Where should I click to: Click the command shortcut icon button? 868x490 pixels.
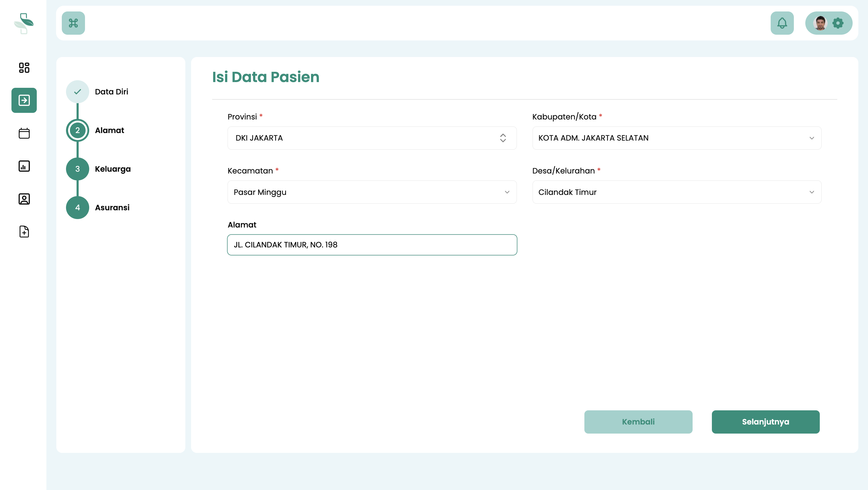pyautogui.click(x=73, y=23)
